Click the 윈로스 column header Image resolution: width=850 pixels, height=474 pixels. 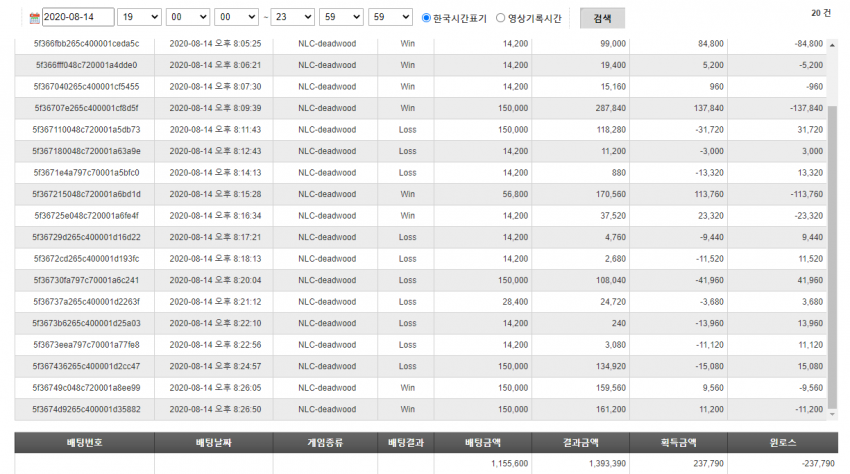click(783, 443)
